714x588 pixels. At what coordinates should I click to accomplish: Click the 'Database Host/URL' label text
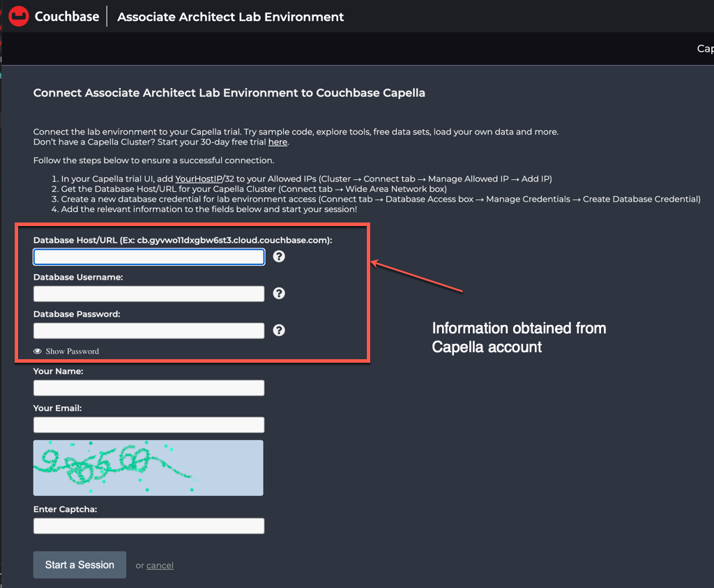pos(183,240)
